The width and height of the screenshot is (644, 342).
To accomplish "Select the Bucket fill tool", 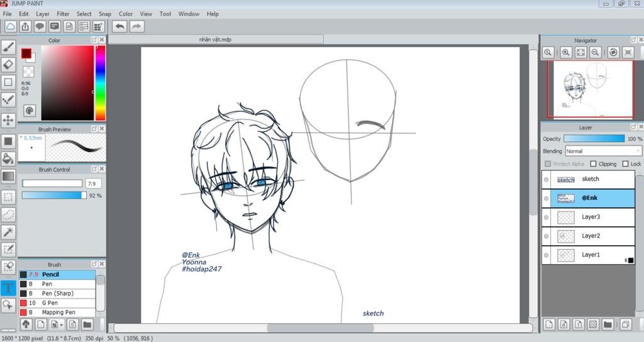I will coord(8,159).
